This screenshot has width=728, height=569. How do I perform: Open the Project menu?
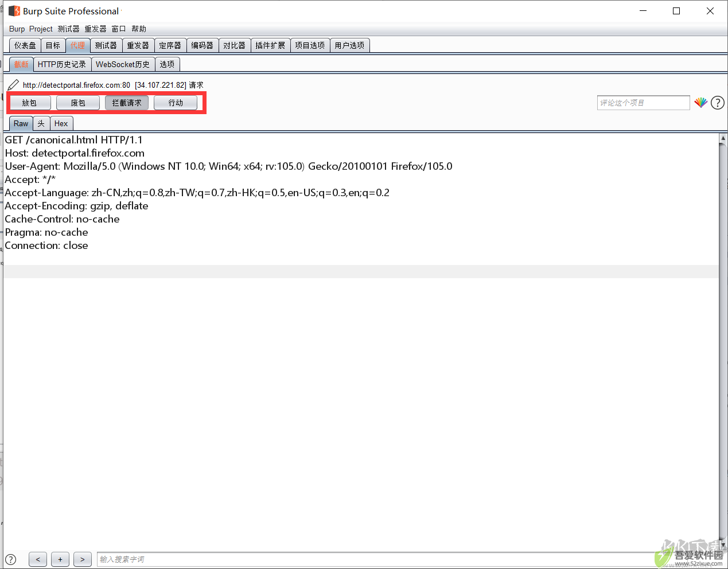click(41, 29)
